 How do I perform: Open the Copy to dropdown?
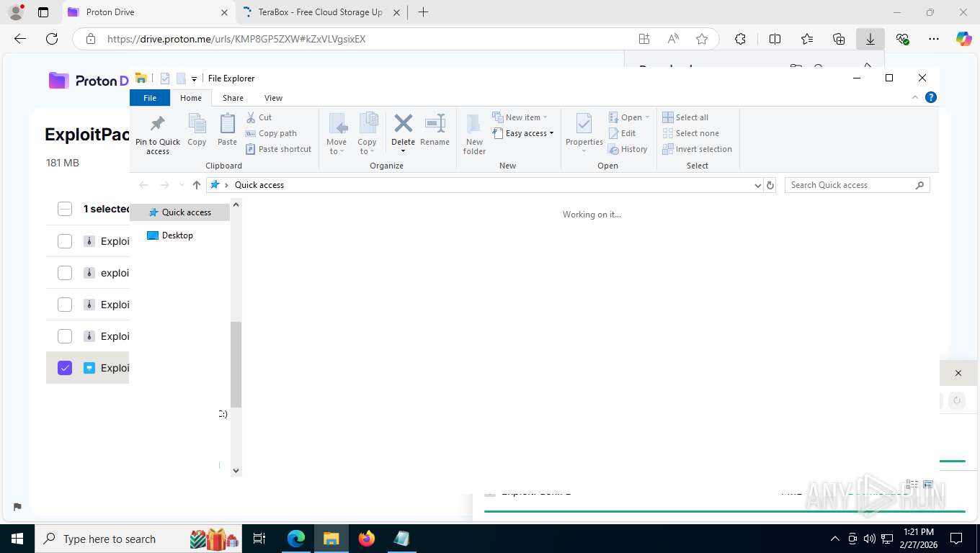(x=367, y=134)
